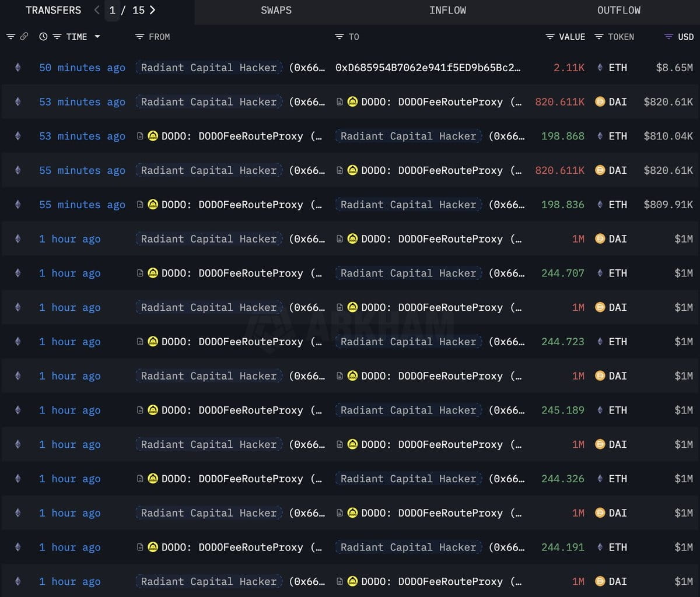Open the 50 minutes ago transaction link

[x=82, y=68]
